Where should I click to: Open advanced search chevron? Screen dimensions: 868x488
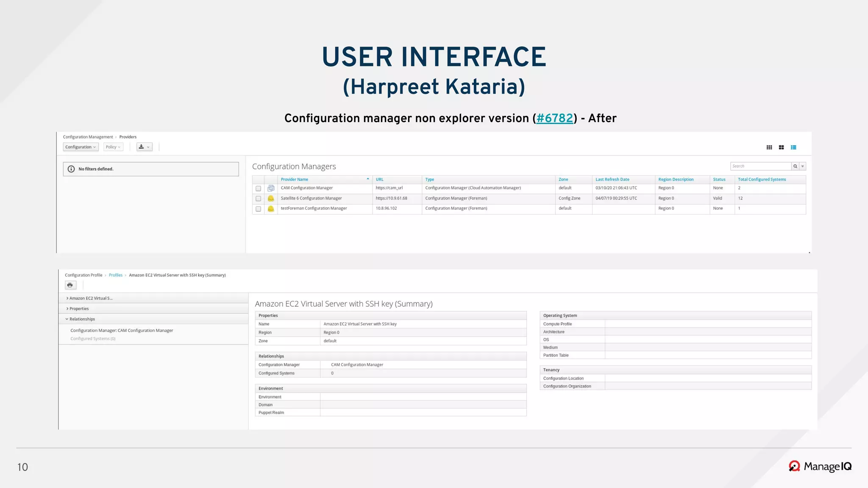point(803,166)
